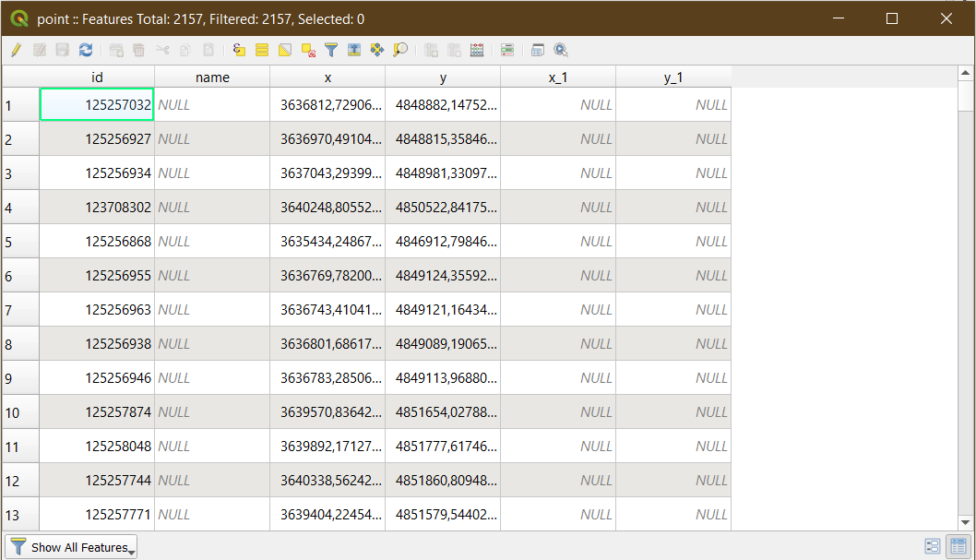Pan map to selected rows
This screenshot has width=976, height=560.
pyautogui.click(x=377, y=50)
